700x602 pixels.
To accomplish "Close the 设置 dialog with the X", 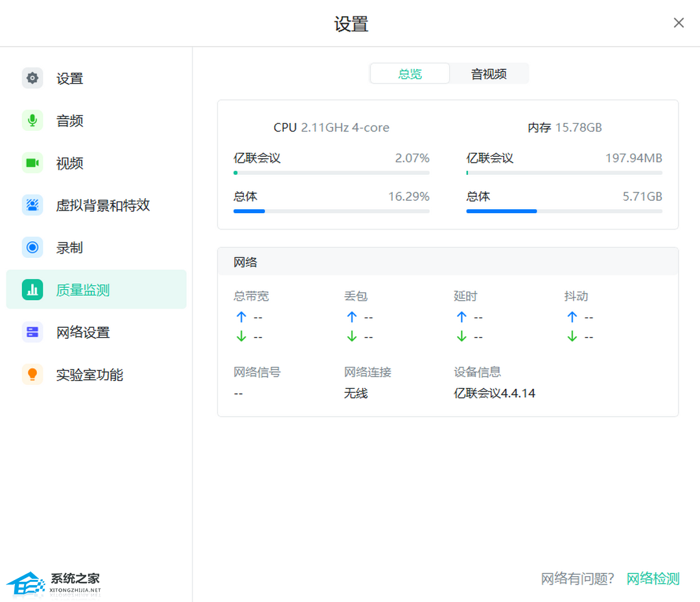I will click(679, 23).
